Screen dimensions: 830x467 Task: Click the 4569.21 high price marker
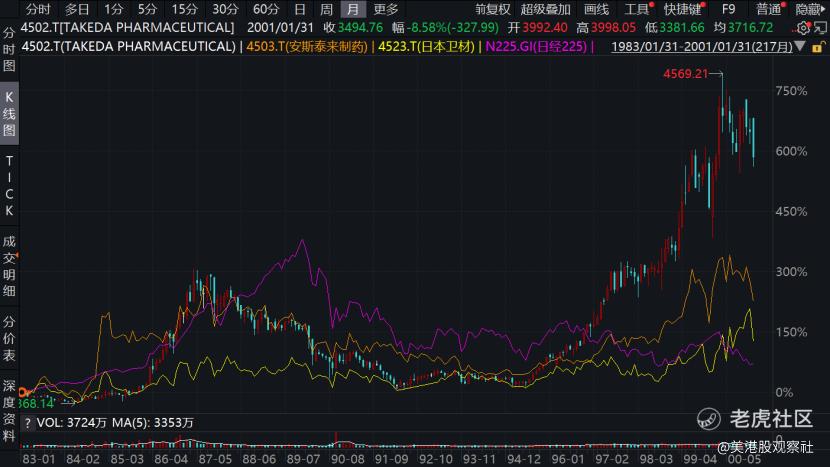685,74
